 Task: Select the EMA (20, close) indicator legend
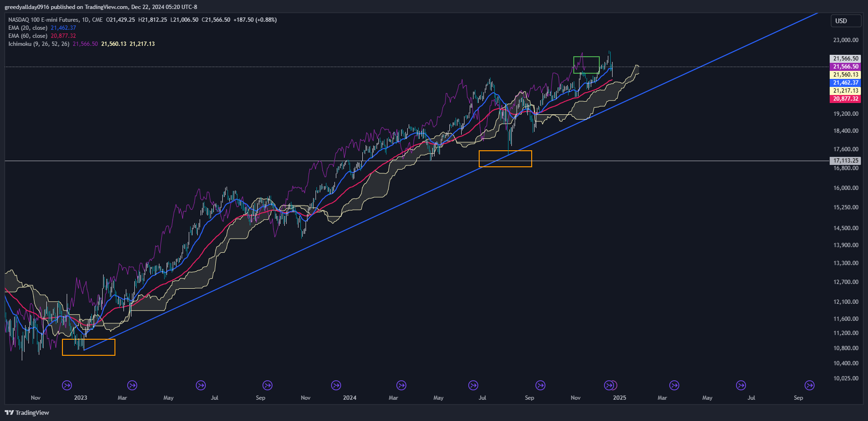click(28, 28)
